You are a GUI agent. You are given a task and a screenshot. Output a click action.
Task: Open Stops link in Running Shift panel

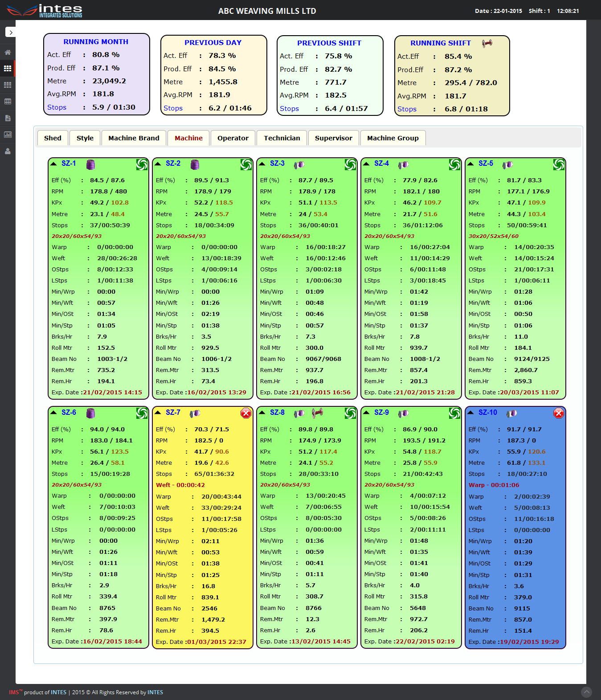tap(407, 109)
